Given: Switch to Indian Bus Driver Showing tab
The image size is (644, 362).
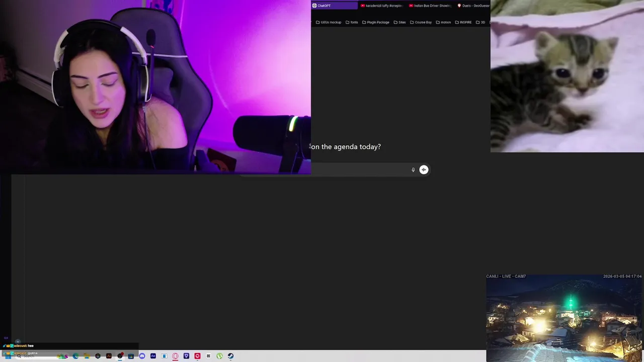Looking at the screenshot, I should (x=430, y=6).
